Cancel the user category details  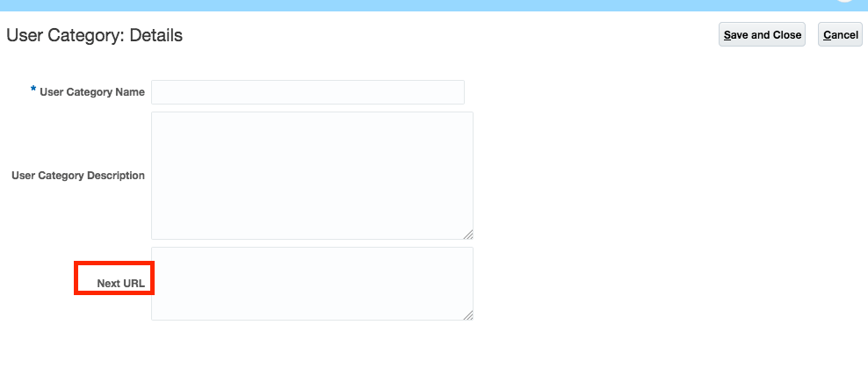[840, 35]
